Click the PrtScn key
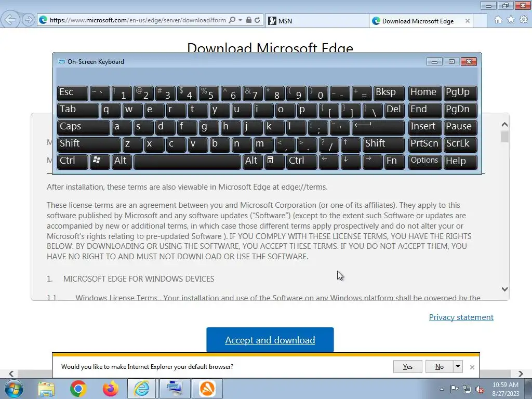The height and width of the screenshot is (399, 532). [425, 144]
